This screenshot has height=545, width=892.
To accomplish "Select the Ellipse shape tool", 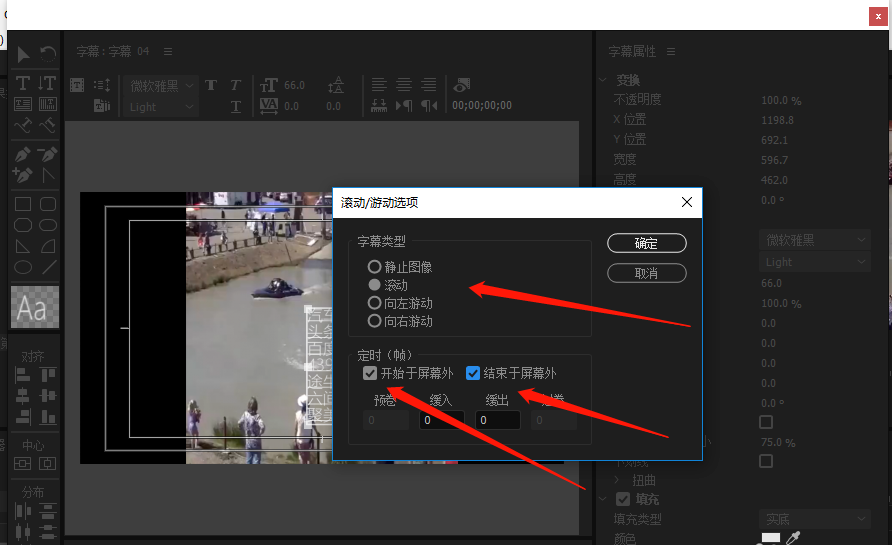I will pos(23,267).
